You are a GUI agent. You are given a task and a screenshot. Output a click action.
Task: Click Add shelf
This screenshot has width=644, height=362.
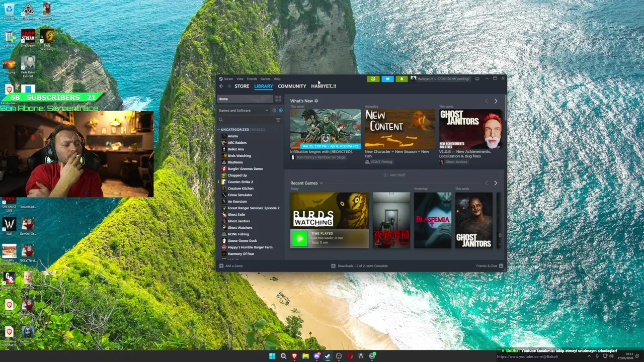point(394,175)
